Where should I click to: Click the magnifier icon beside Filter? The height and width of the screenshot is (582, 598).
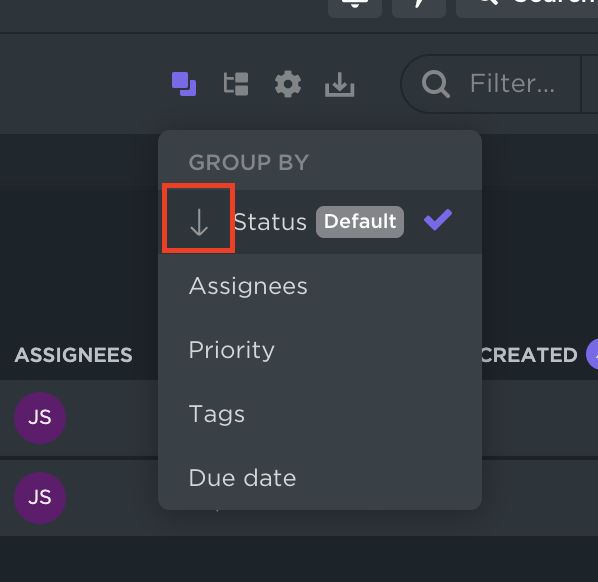[436, 84]
